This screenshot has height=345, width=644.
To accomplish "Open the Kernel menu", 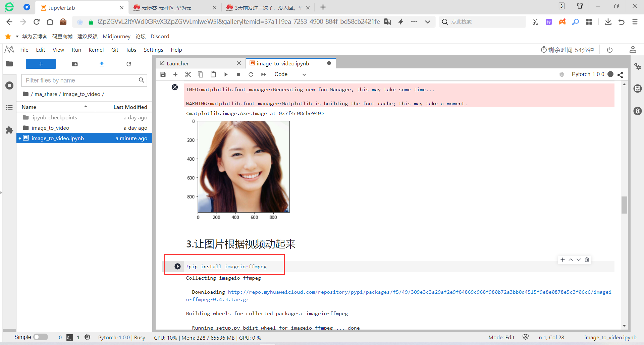I will tap(96, 50).
